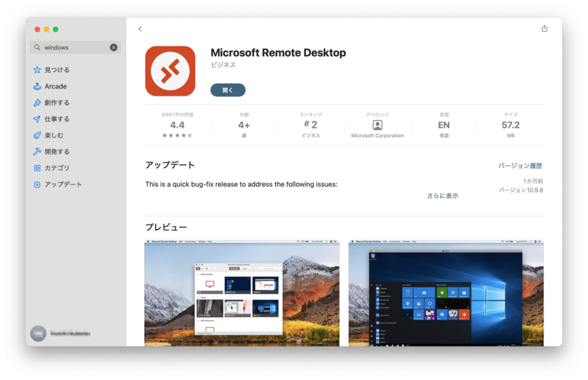
Task: Select the 仕事する sidebar item
Action: (x=57, y=119)
